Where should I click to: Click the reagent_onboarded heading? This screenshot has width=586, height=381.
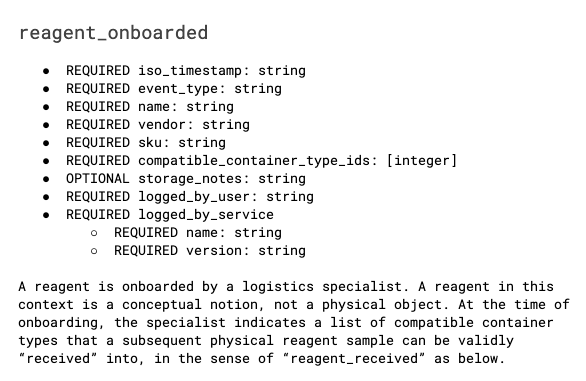(113, 33)
